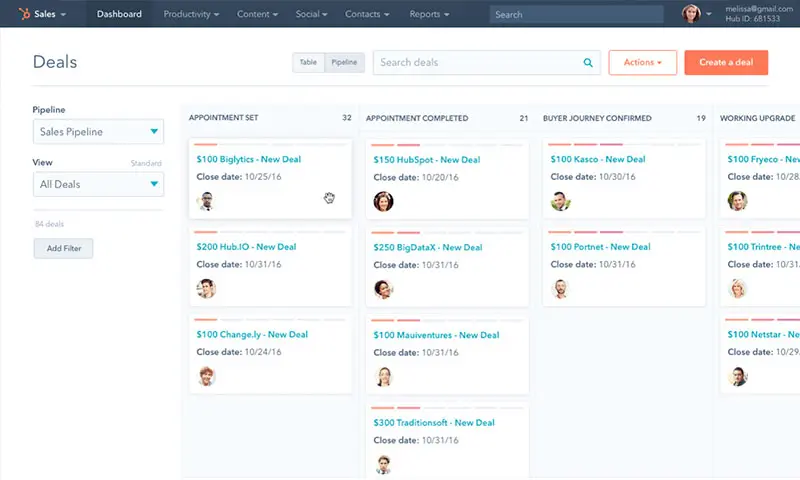The height and width of the screenshot is (480, 800).
Task: Click the melissa@gmail.com account text
Action: (759, 9)
